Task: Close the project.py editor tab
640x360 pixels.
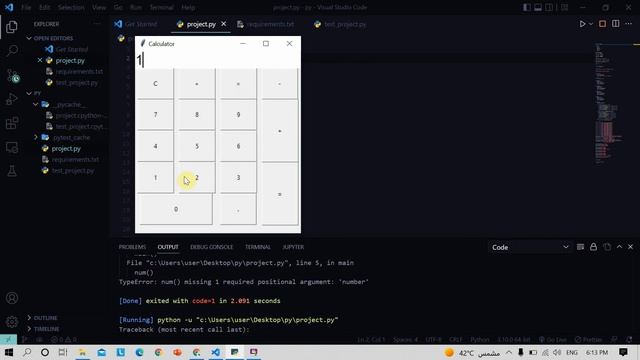Action: click(224, 24)
